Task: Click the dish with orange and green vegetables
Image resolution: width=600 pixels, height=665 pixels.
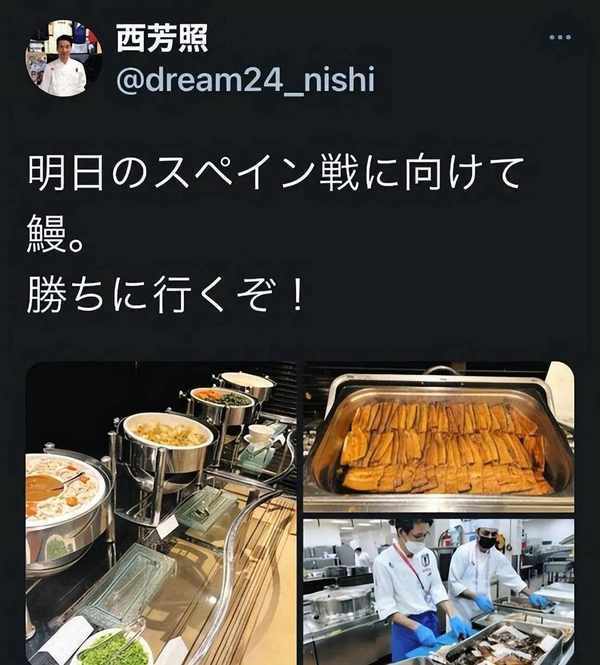Action: pyautogui.click(x=222, y=403)
